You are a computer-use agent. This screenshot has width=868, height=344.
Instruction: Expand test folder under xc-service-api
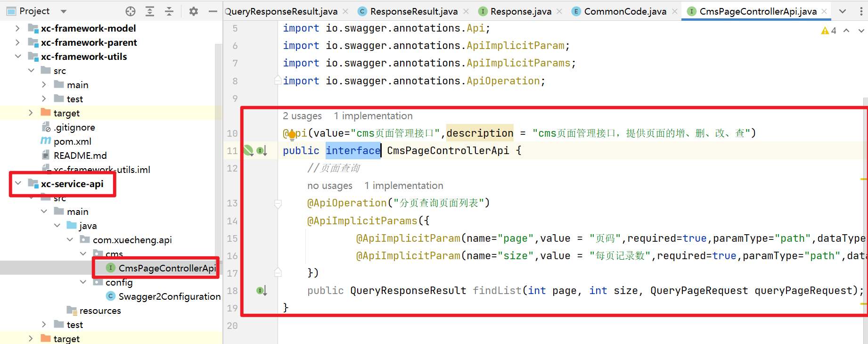[x=44, y=325]
